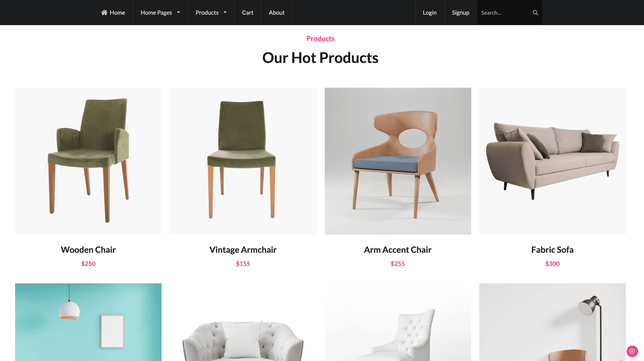Screen dimensions: 644x361
Task: Open the About page in navbar
Action: coord(277,13)
